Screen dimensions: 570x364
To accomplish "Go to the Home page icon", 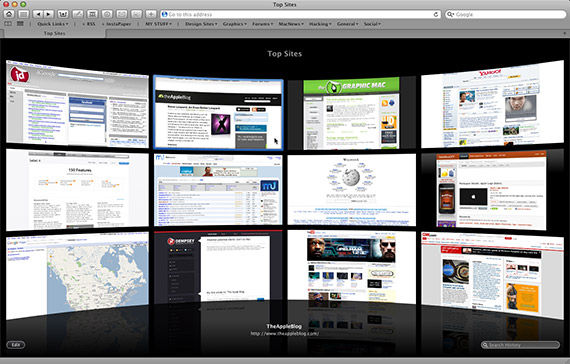I will [9, 14].
